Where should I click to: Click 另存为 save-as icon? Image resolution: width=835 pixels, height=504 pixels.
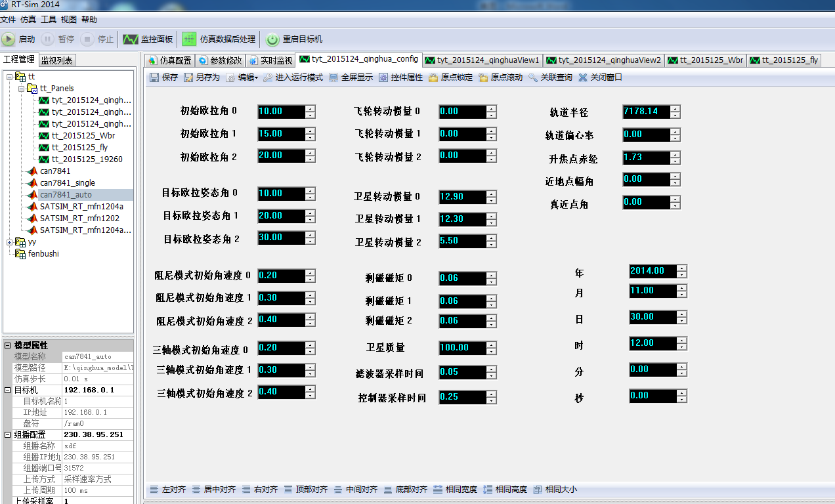(x=189, y=77)
